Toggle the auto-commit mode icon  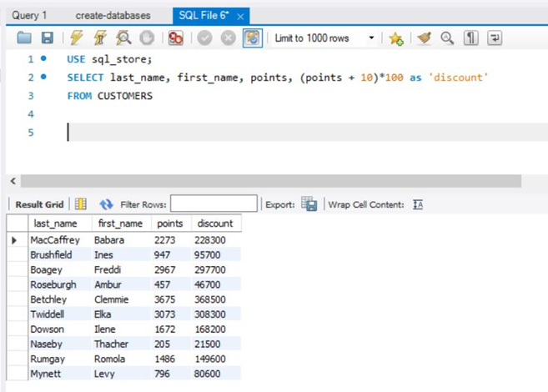tap(253, 38)
